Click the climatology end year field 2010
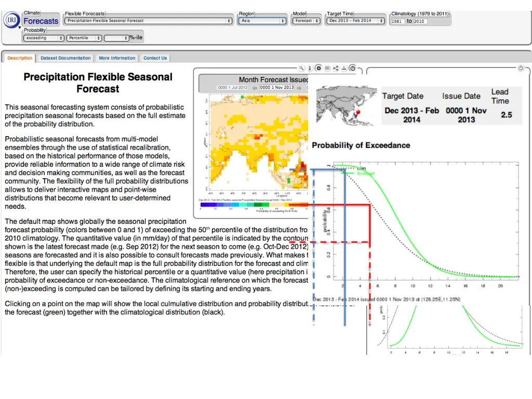The image size is (532, 399). pyautogui.click(x=420, y=21)
